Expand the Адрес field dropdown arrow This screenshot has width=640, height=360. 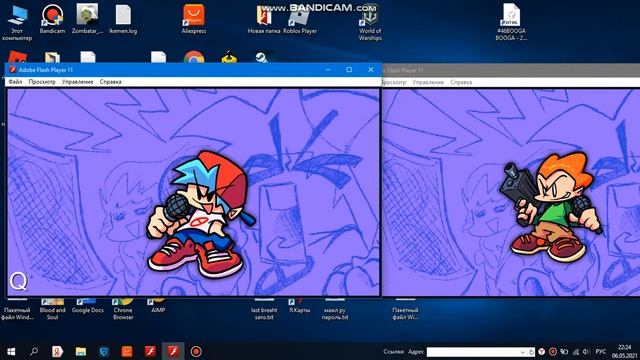522,352
